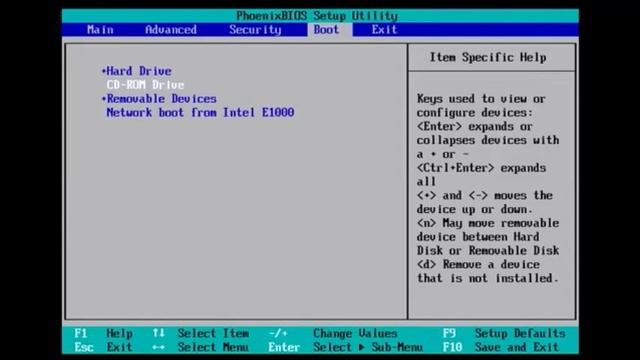Click the Setup Defaults footer label
The image size is (640, 360).
click(520, 333)
